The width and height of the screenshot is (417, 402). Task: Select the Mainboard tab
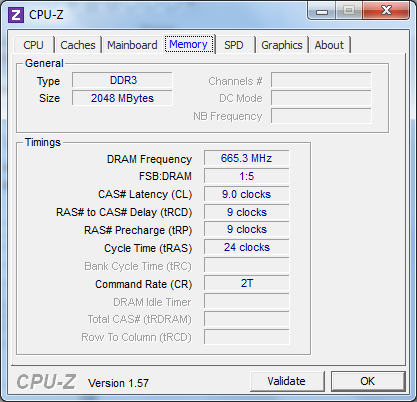(x=132, y=45)
